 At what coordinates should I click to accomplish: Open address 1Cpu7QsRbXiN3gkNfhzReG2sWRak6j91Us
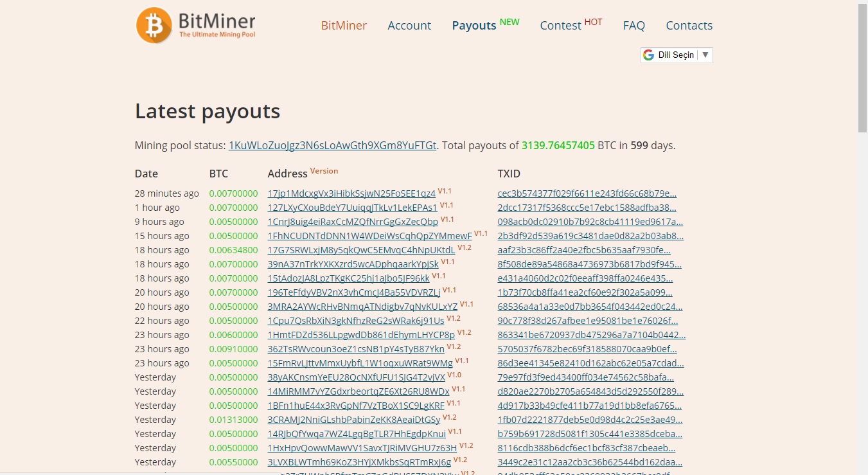[x=356, y=321]
